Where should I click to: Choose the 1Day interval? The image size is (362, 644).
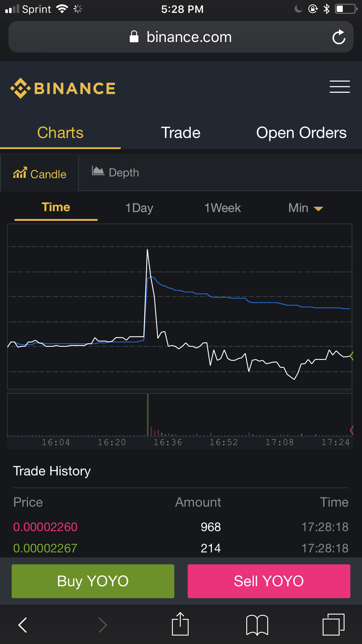pos(139,208)
